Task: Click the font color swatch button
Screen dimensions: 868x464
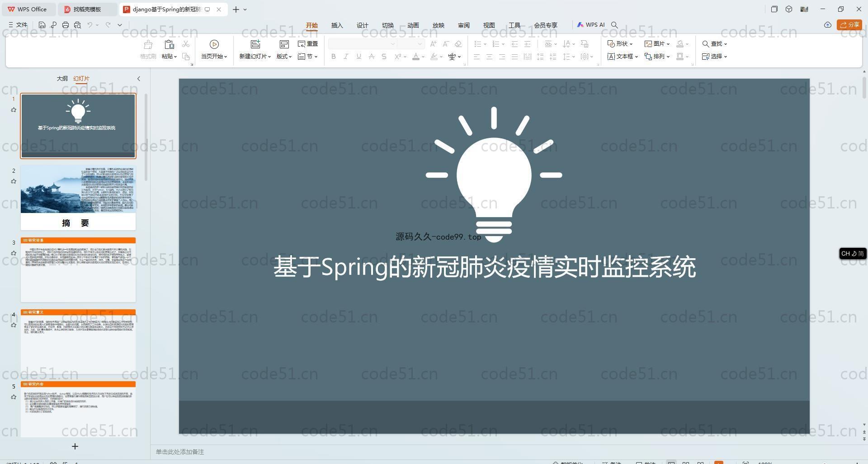Action: point(415,57)
